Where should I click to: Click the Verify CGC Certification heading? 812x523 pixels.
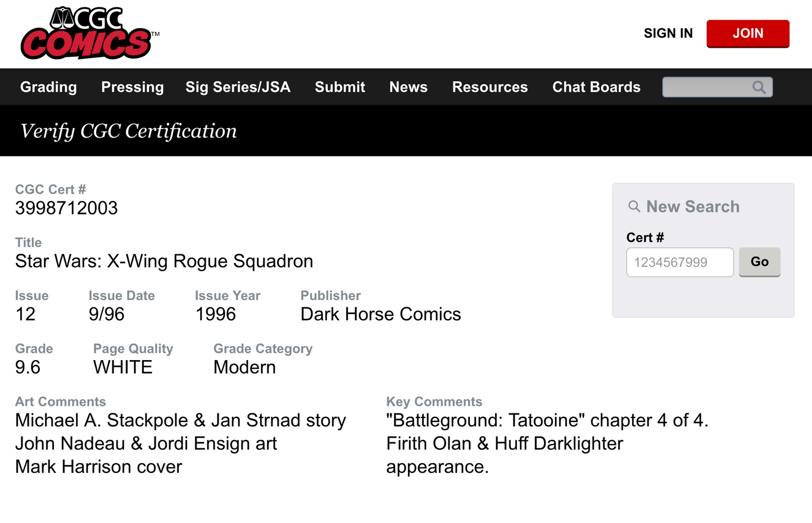pyautogui.click(x=129, y=131)
